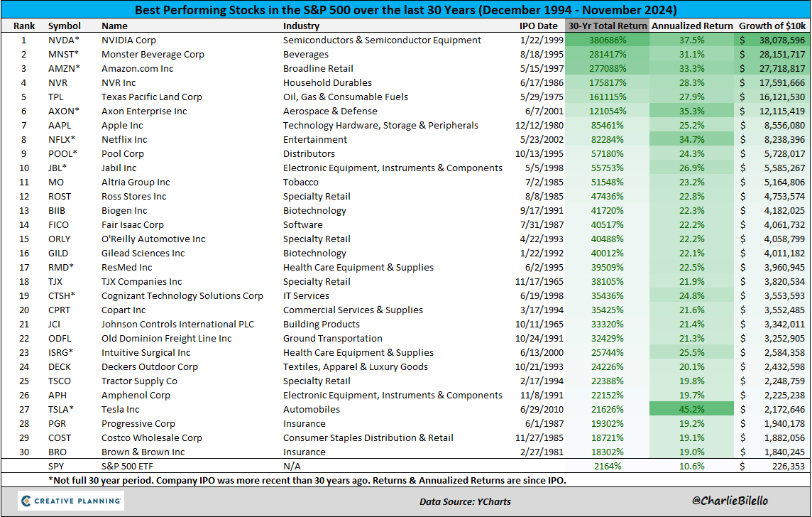Click the SPY 2164% total return cell
812x517 pixels.
[608, 467]
